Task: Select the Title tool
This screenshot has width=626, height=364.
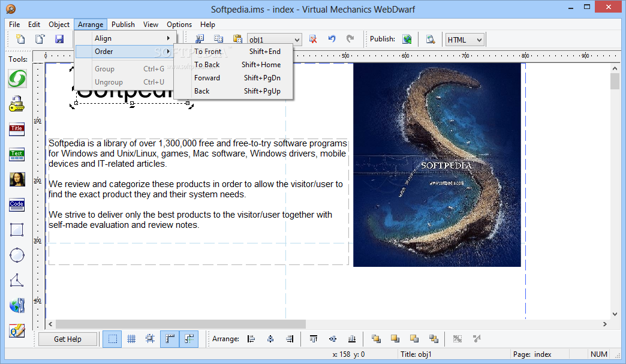Action: (17, 130)
